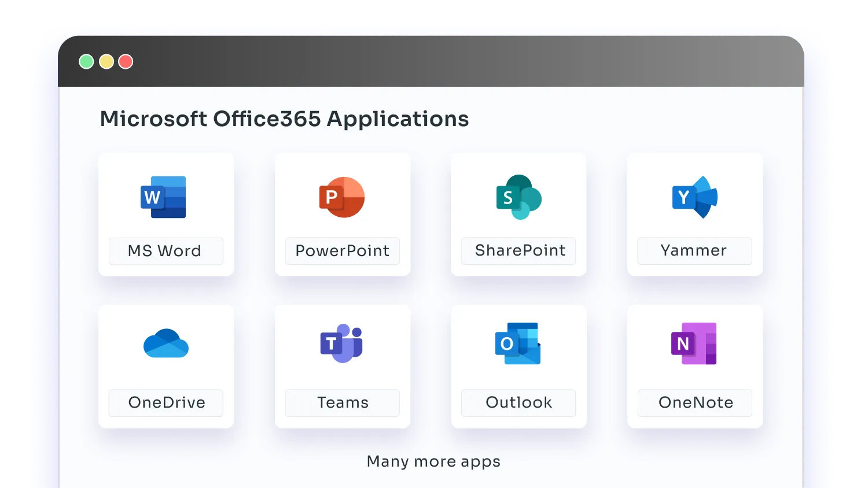Click the yellow window control dot
The image size is (868, 488).
click(106, 61)
